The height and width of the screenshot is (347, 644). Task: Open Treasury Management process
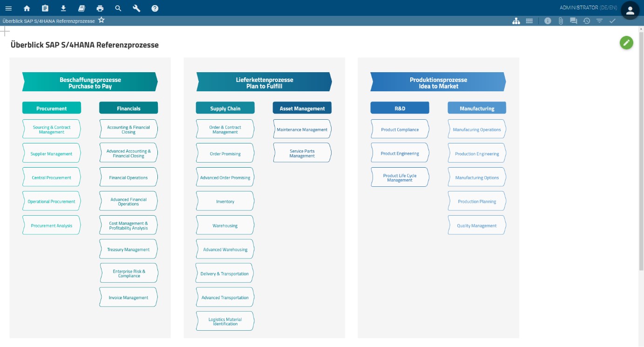(129, 249)
